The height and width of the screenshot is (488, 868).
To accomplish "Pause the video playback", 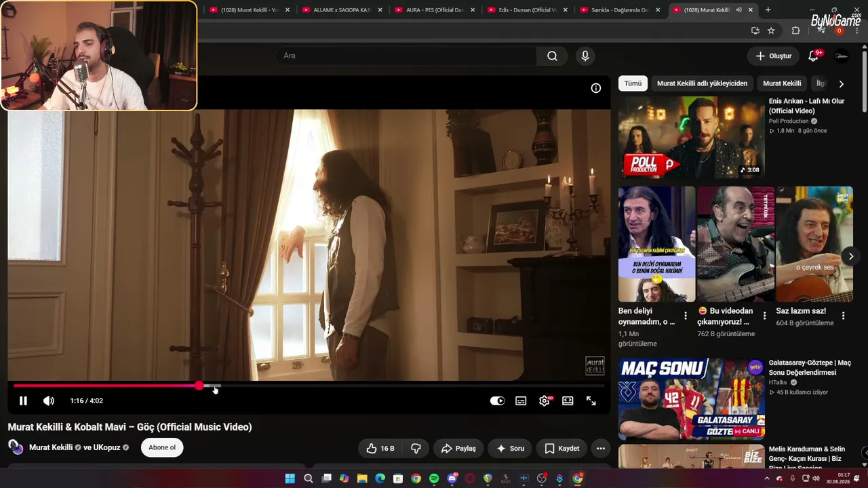I will pos(23,401).
